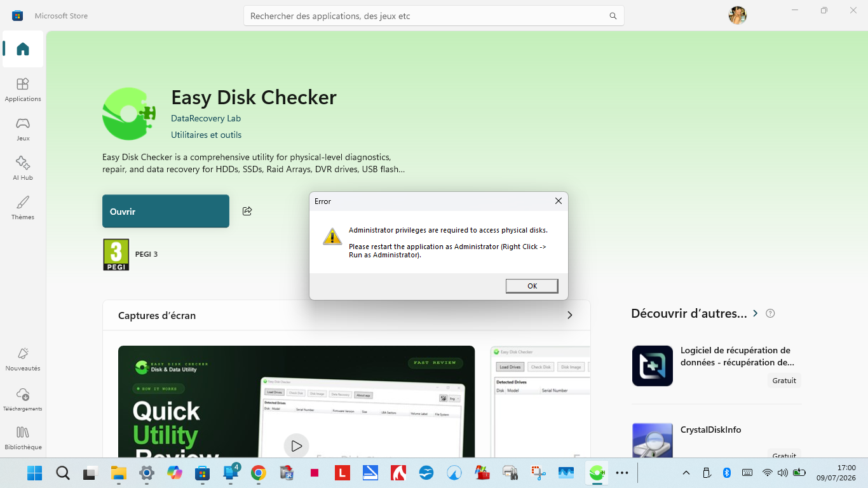Screen dimensions: 868x488
Task: Open the Applications section in the sidebar
Action: 23,90
